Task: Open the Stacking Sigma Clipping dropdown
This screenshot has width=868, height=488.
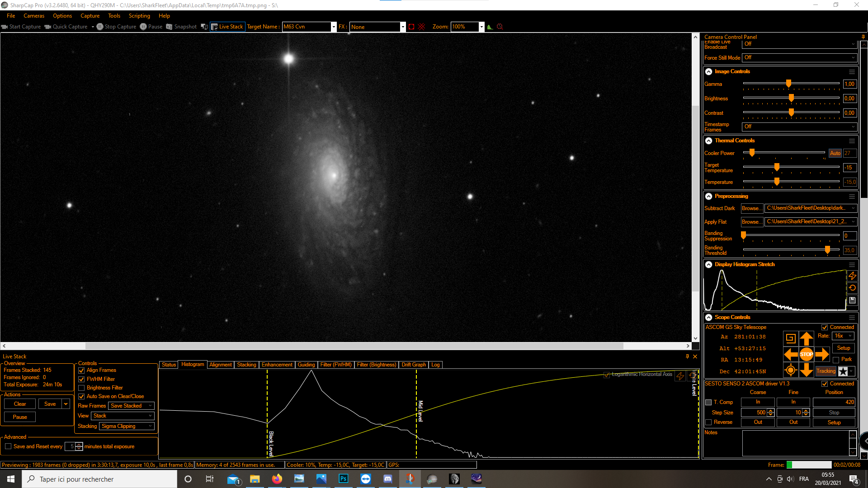Action: pos(127,426)
